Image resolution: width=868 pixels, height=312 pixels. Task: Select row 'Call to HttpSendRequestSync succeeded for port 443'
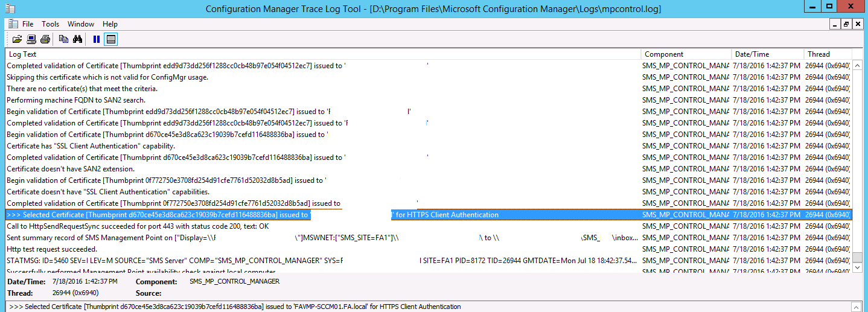[429, 226]
